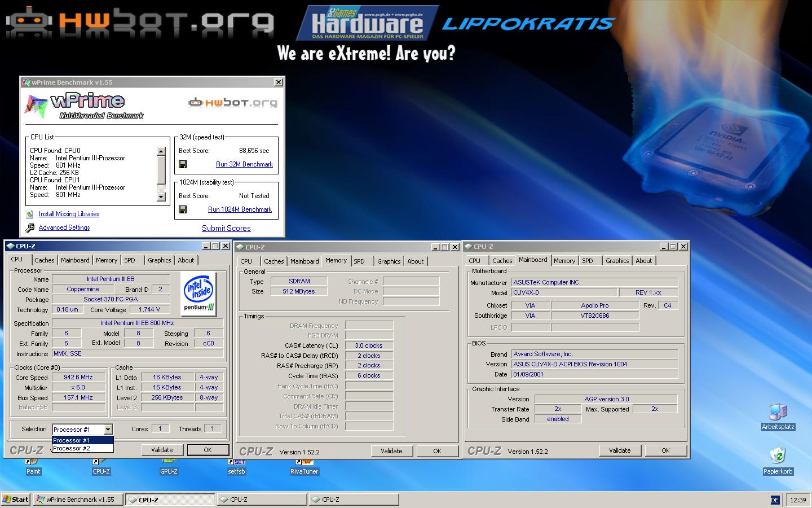Viewport: 812px width, 508px height.
Task: Click the GPU-Z desktop shortcut
Action: [169, 466]
